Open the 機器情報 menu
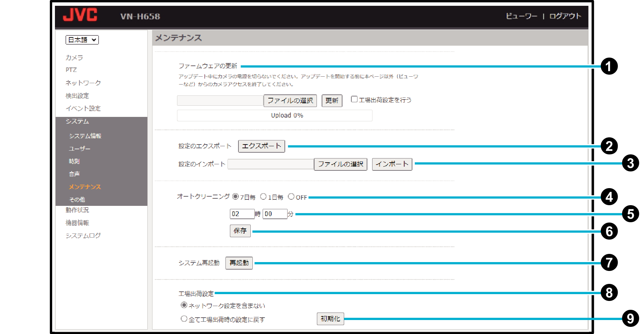 77,223
